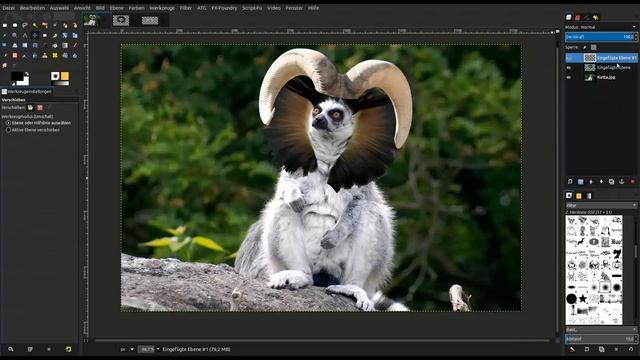This screenshot has width=640, height=360.
Task: Open the Werkzeuge menu
Action: (x=162, y=8)
